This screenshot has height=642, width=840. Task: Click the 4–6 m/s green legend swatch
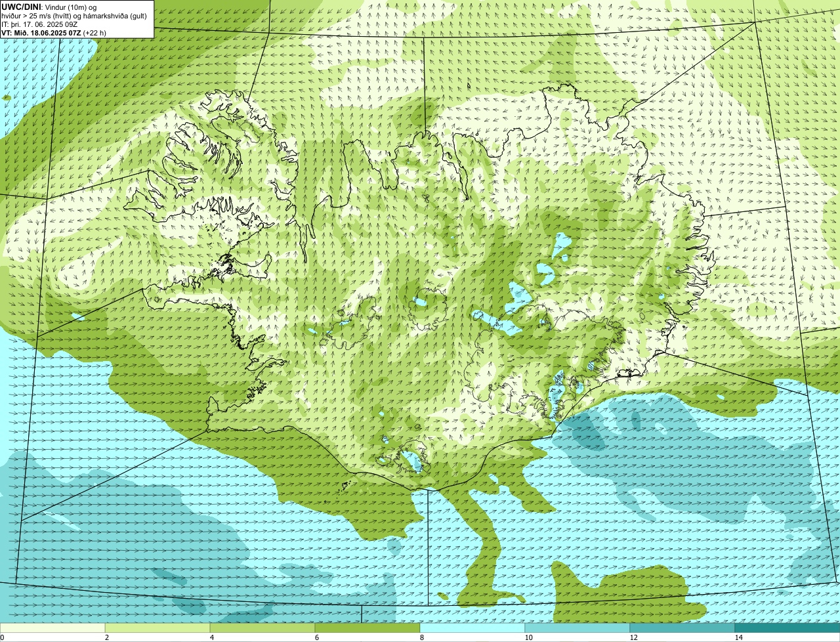point(262,628)
